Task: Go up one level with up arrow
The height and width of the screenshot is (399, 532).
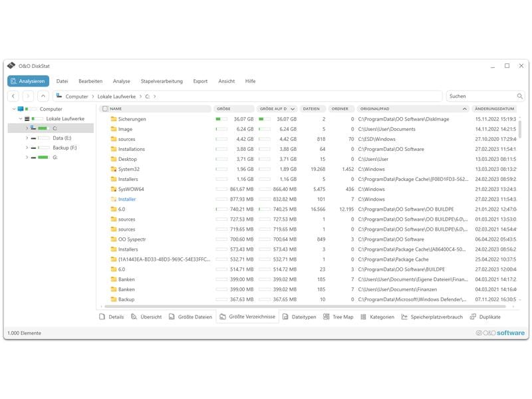Action: pos(43,96)
